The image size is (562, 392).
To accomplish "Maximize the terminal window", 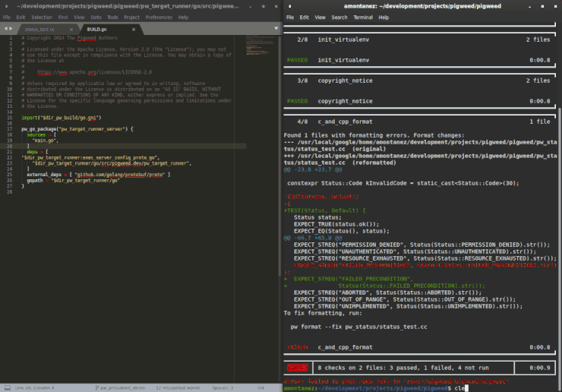I will [543, 6].
